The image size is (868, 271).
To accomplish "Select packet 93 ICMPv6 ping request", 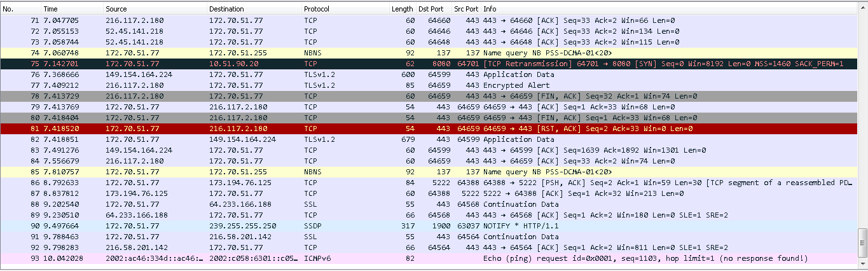I will (x=382, y=258).
